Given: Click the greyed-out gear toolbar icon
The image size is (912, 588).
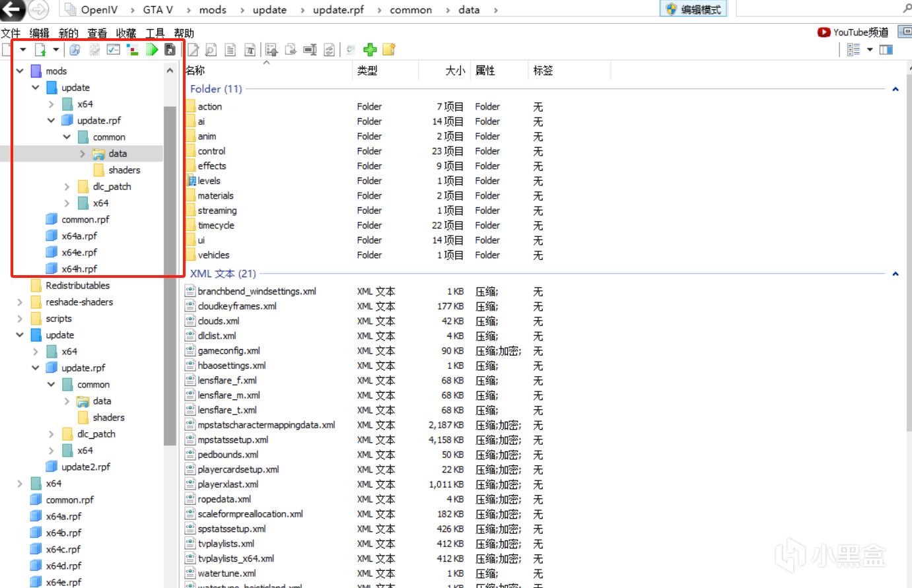Looking at the screenshot, I should pos(94,49).
